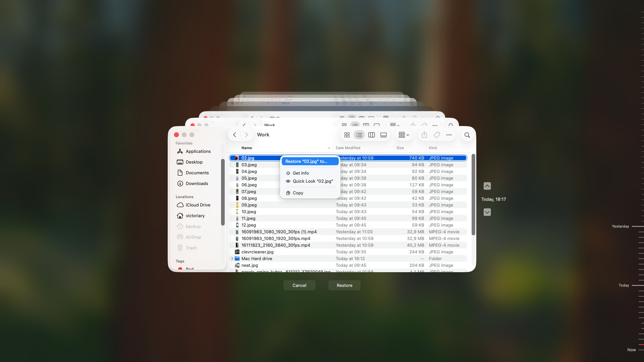Choose Quick Look "02.jpg" menu item
Image resolution: width=644 pixels, height=362 pixels.
point(310,181)
